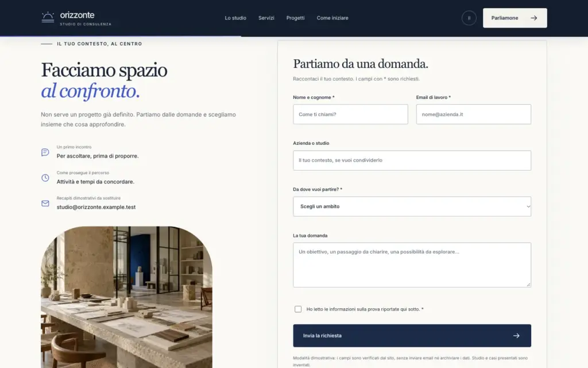Click the Parliamone button
The width and height of the screenshot is (588, 368).
[x=514, y=18]
